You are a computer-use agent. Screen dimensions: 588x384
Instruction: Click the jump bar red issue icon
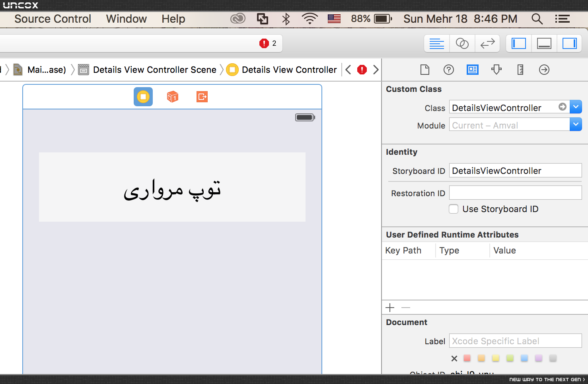(x=362, y=70)
